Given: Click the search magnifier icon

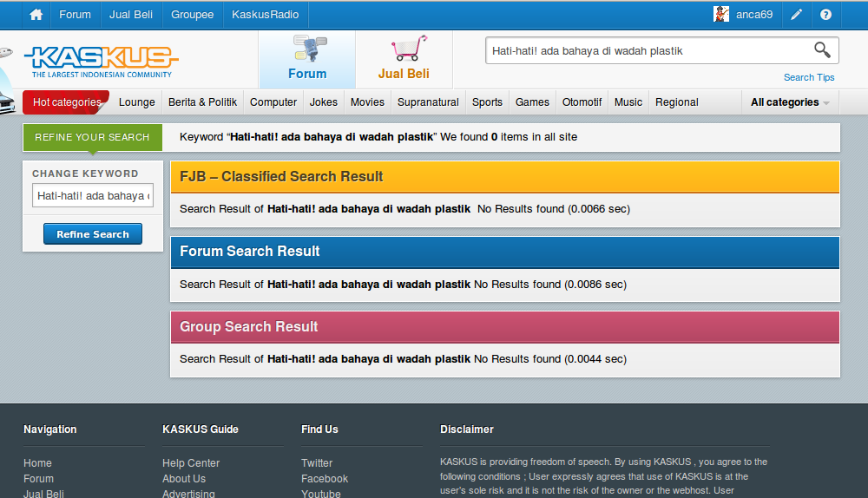Looking at the screenshot, I should [x=822, y=50].
